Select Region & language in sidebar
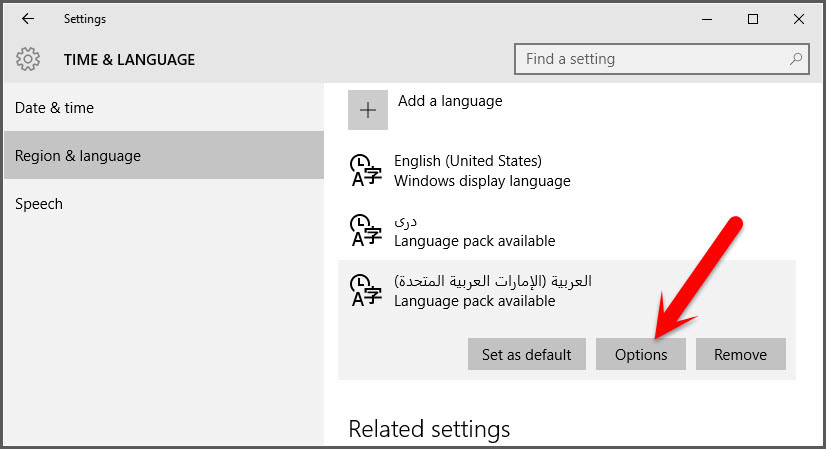 (78, 156)
